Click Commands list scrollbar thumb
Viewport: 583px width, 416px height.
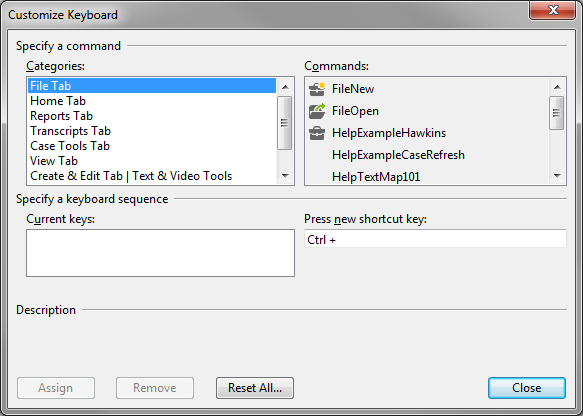(x=557, y=113)
